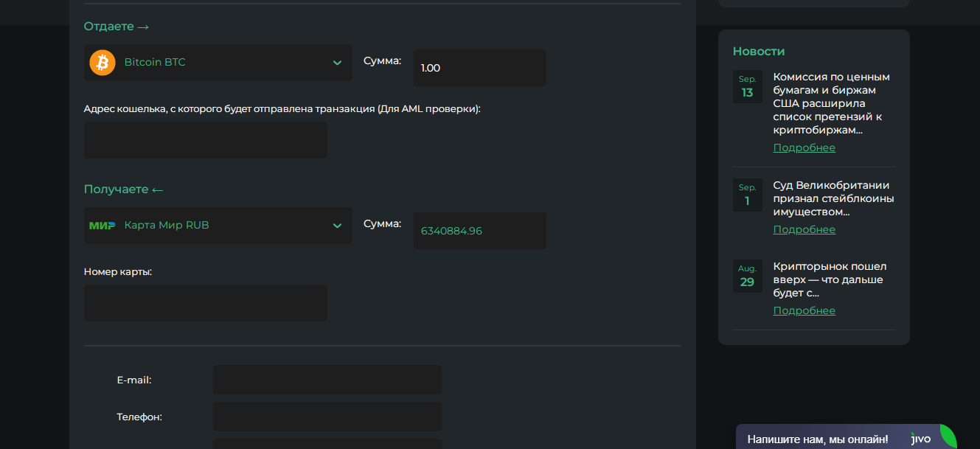Open Подробнее link for SEC news
The image size is (980, 449).
(804, 147)
